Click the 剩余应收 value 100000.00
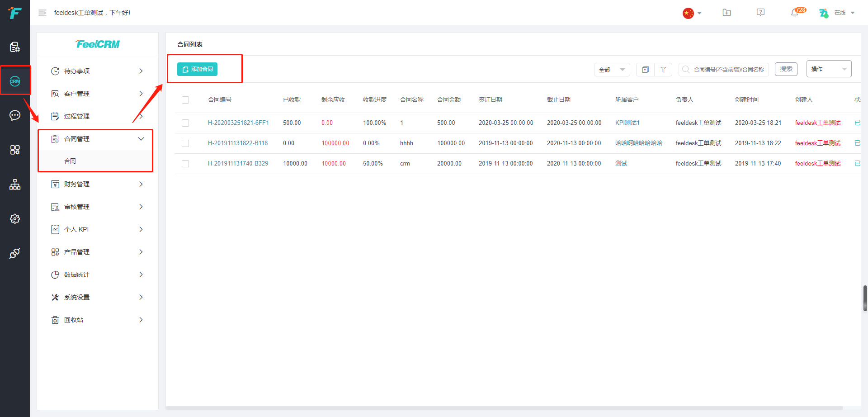 335,143
